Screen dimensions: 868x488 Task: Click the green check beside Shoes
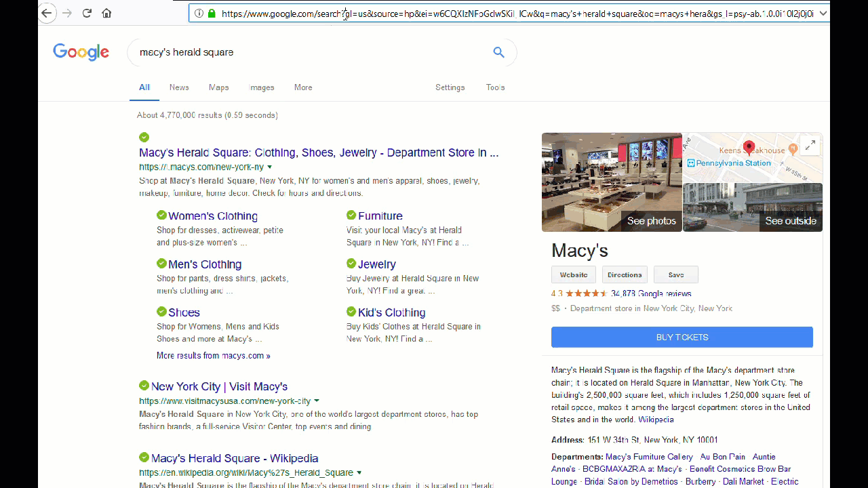161,311
